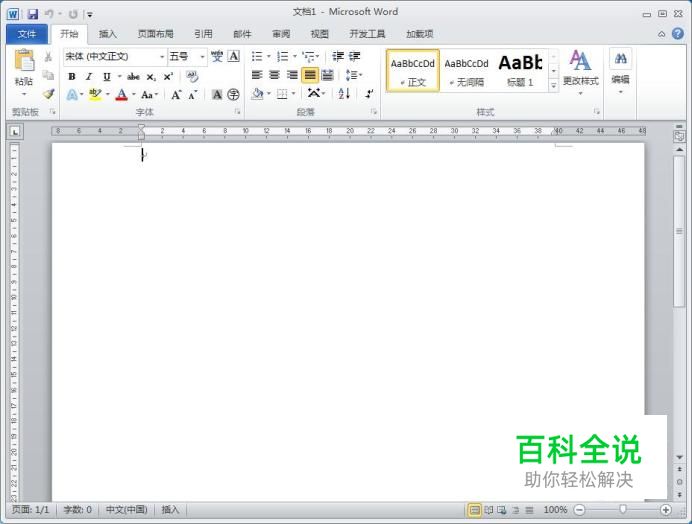The image size is (692, 524).
Task: Toggle distributed alignment
Action: [327, 75]
